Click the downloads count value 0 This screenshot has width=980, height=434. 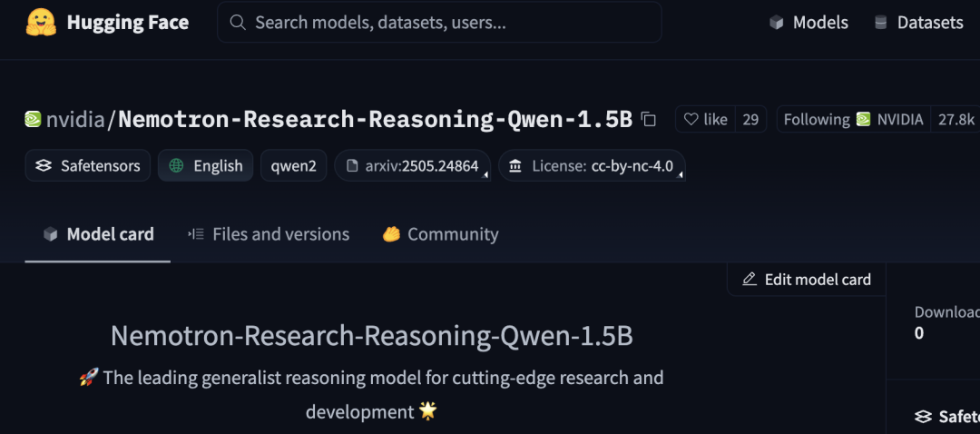coord(918,333)
